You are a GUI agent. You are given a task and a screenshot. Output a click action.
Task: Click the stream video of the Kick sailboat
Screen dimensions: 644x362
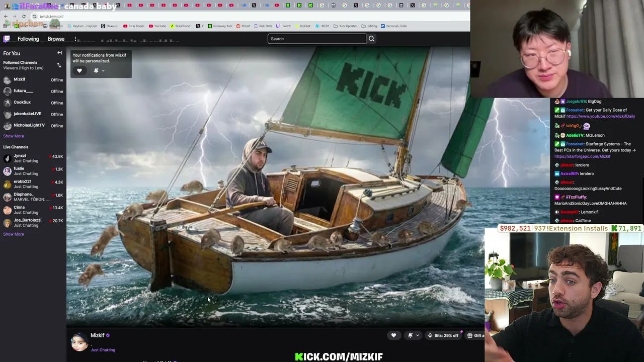pyautogui.click(x=275, y=186)
